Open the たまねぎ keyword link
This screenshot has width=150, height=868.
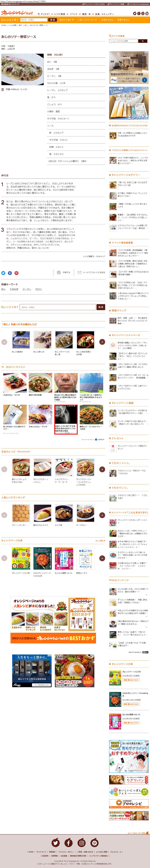pos(14,289)
